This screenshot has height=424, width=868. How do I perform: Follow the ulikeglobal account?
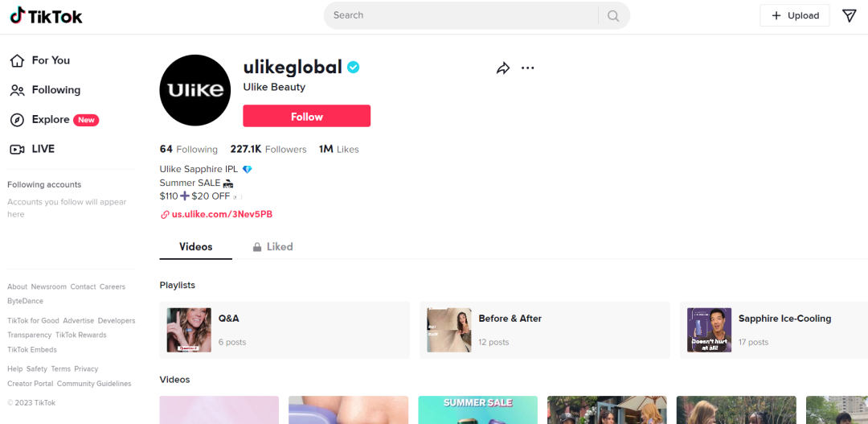point(307,117)
